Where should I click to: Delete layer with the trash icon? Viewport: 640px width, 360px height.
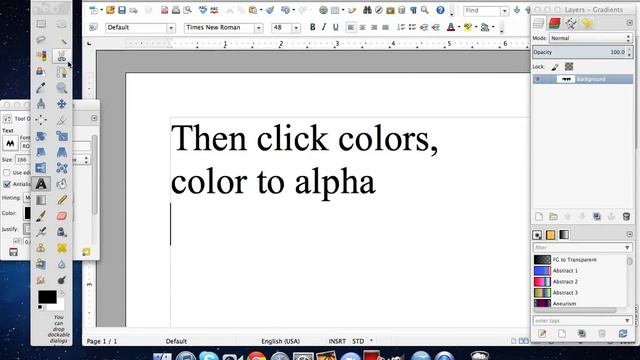[626, 217]
